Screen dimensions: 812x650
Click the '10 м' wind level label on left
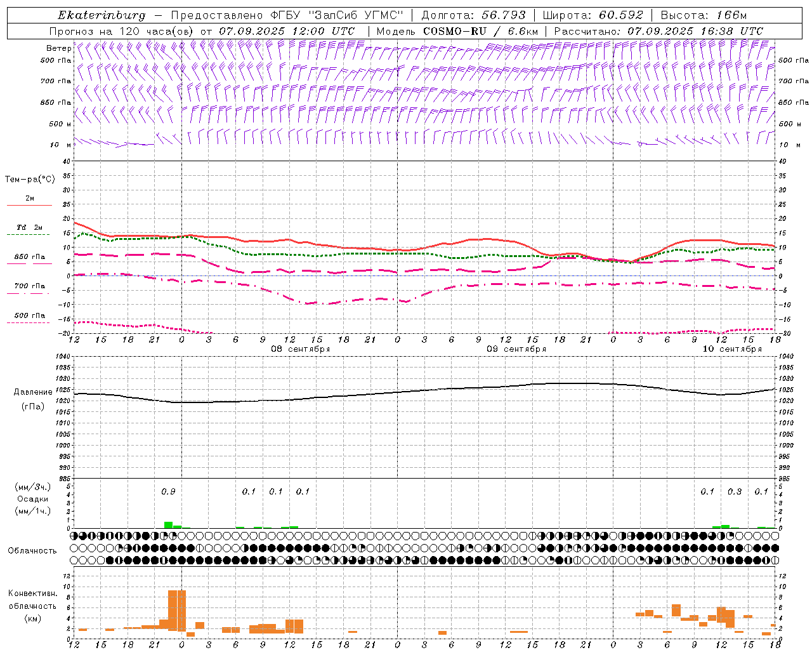[x=60, y=145]
